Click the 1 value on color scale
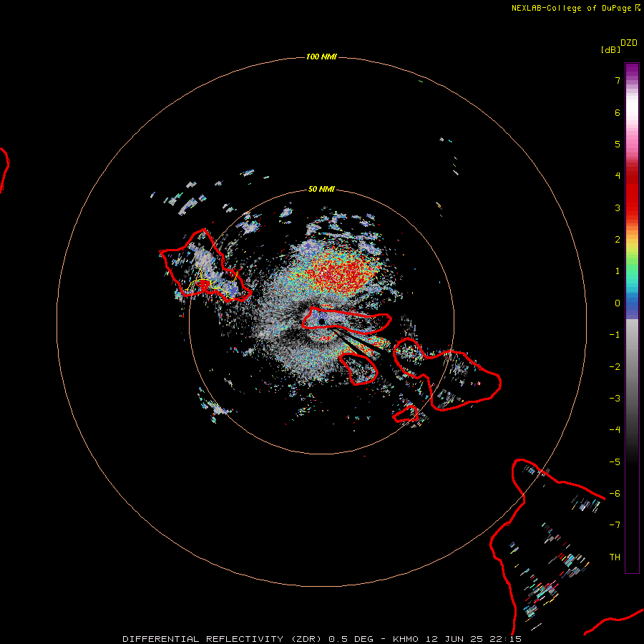644x644 pixels. click(x=618, y=271)
